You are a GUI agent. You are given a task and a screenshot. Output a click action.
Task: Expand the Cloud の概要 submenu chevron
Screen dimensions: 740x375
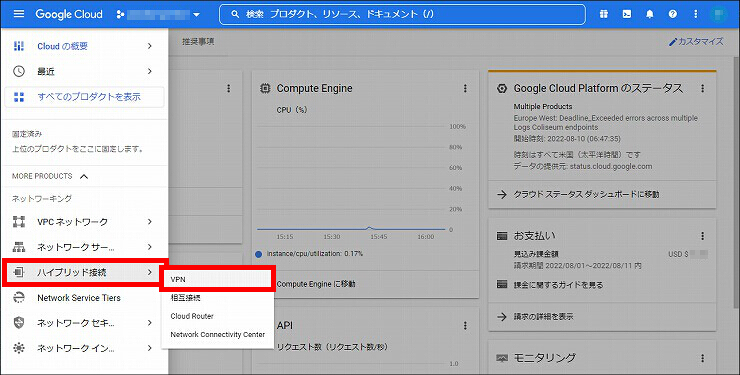click(x=150, y=46)
